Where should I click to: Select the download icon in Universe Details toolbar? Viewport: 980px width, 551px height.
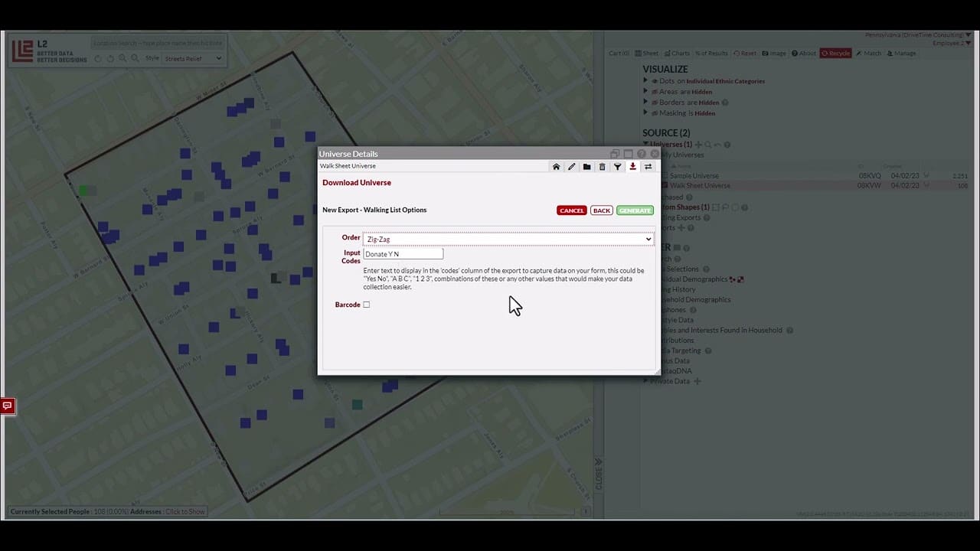(632, 167)
